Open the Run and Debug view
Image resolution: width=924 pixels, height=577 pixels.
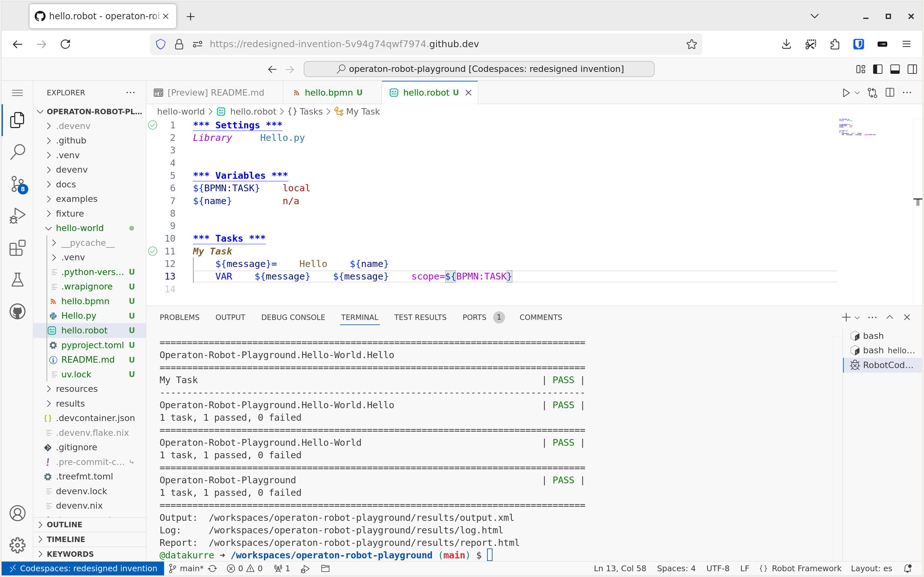pyautogui.click(x=17, y=216)
